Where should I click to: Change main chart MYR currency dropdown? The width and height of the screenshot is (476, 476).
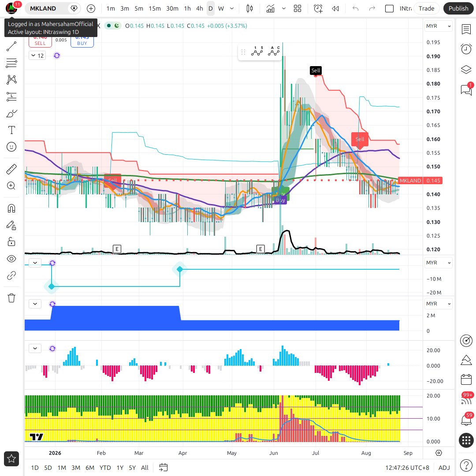click(438, 26)
